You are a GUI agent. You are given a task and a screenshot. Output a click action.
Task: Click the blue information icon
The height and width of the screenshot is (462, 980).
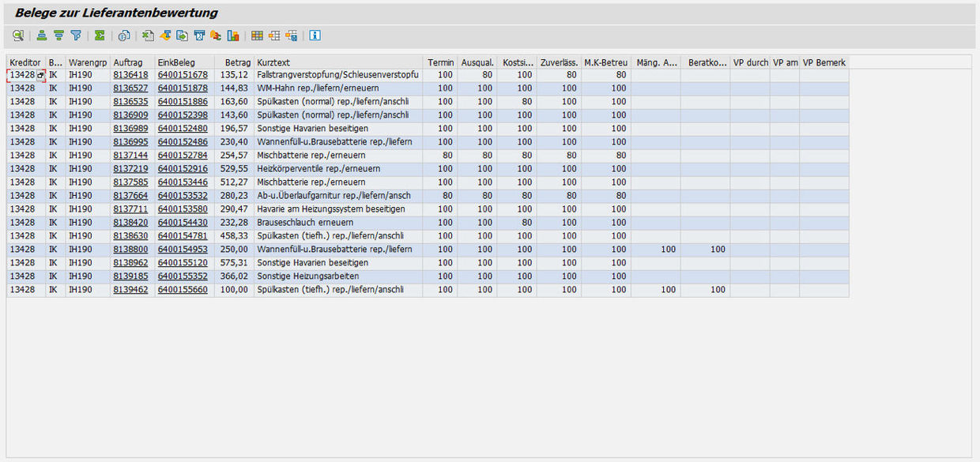click(315, 36)
